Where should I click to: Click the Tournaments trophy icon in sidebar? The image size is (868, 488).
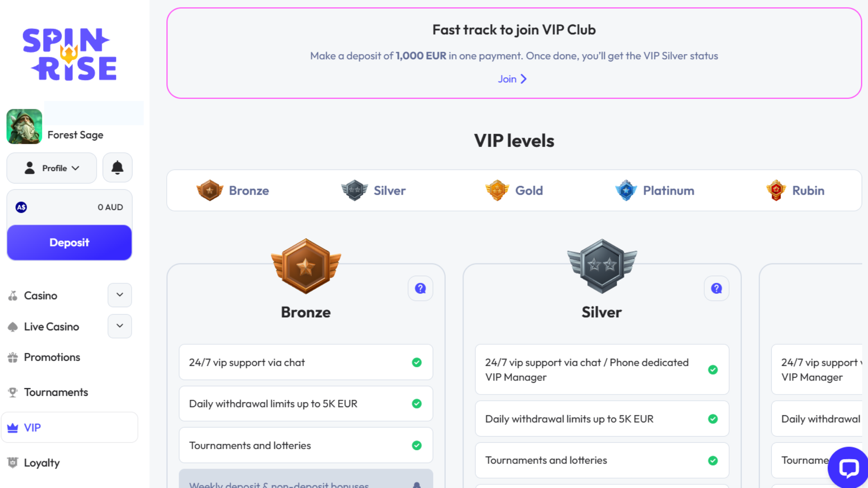pos(13,392)
